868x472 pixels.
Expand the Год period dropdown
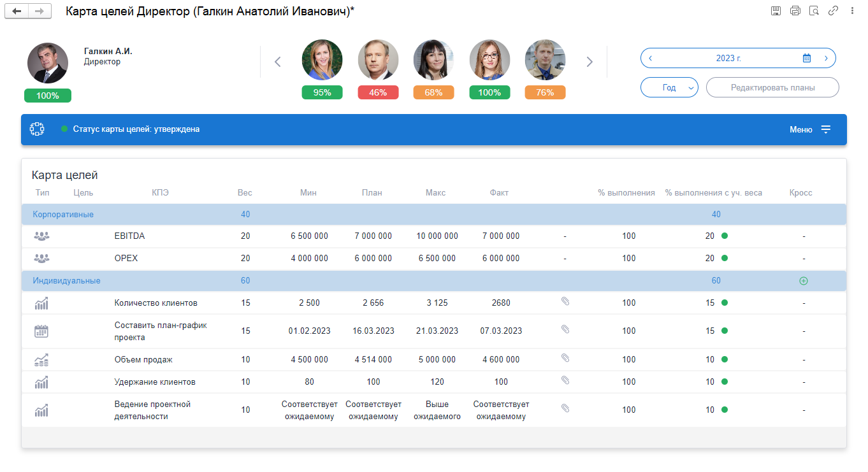(669, 87)
